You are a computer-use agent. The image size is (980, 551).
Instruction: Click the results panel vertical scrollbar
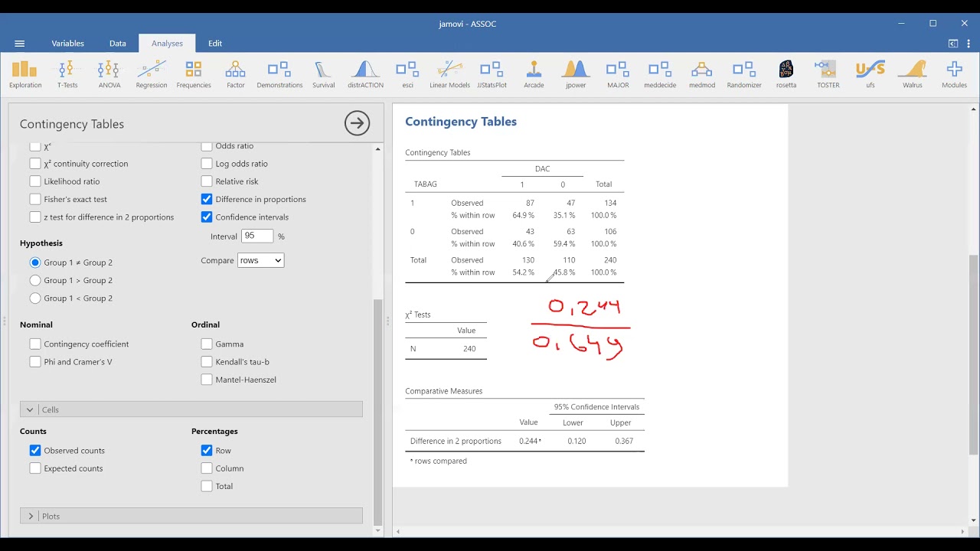click(973, 354)
